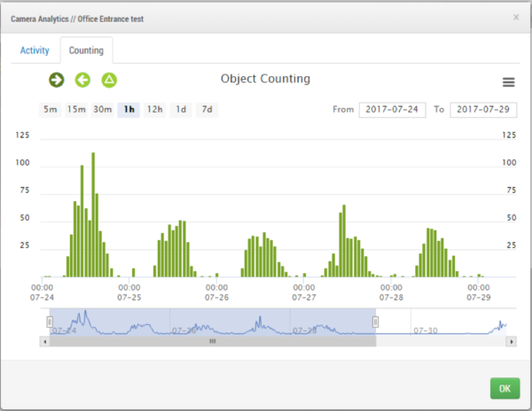Click the dark green right-arrow direction icon
This screenshot has width=532, height=411.
[x=57, y=80]
